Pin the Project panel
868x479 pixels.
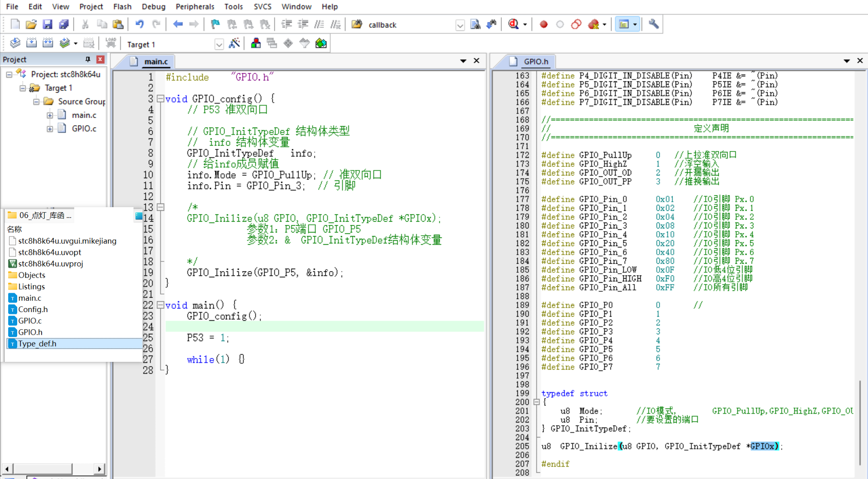tap(88, 59)
